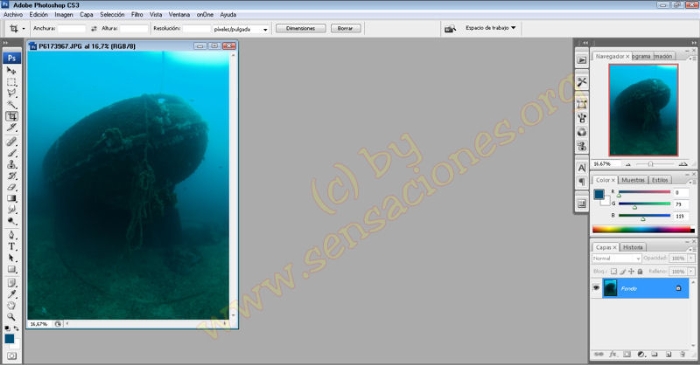Screen dimensions: 700x365
Task: Toggle lock transparent pixels option
Action: coord(614,271)
